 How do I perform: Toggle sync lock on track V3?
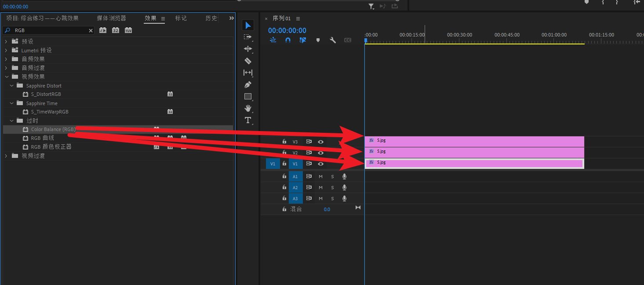(x=309, y=142)
